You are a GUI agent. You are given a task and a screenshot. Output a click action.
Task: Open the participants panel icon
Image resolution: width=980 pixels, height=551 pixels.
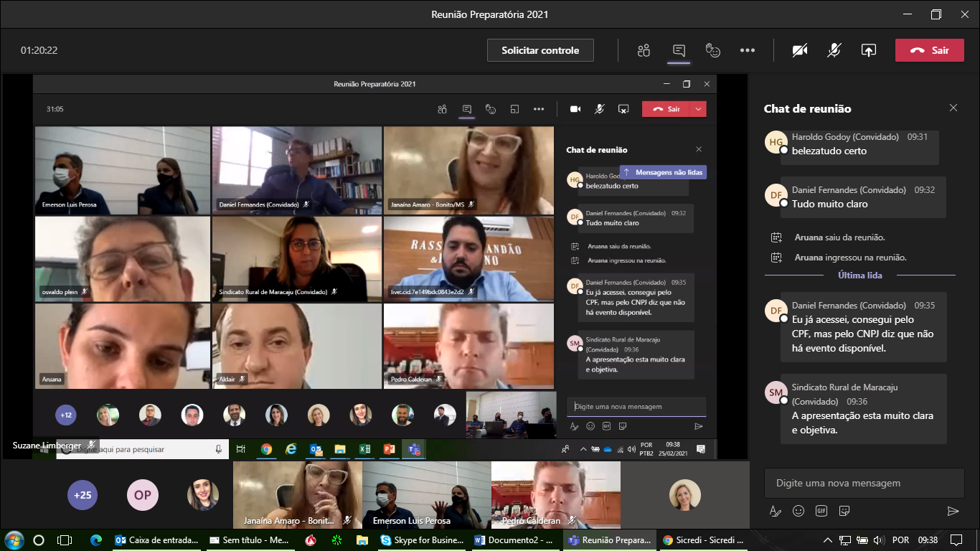pyautogui.click(x=644, y=50)
